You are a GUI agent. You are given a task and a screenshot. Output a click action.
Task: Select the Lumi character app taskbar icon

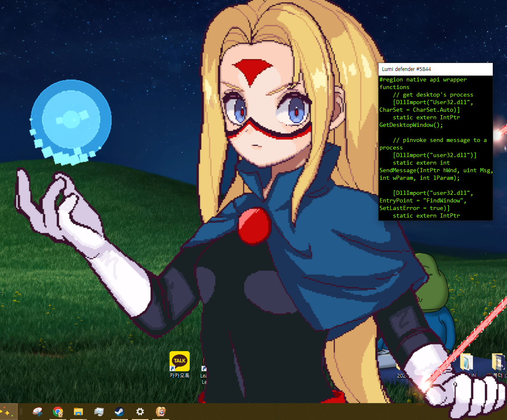(160, 412)
